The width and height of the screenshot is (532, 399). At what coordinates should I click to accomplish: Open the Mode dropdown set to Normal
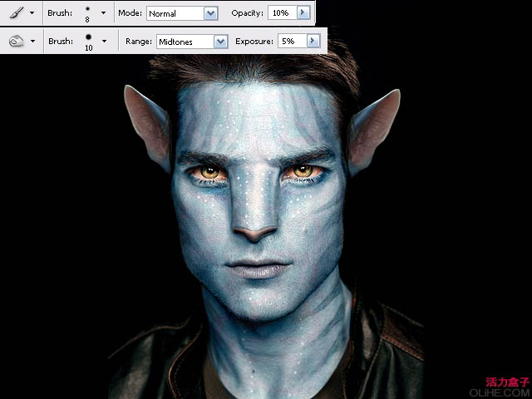tap(182, 13)
